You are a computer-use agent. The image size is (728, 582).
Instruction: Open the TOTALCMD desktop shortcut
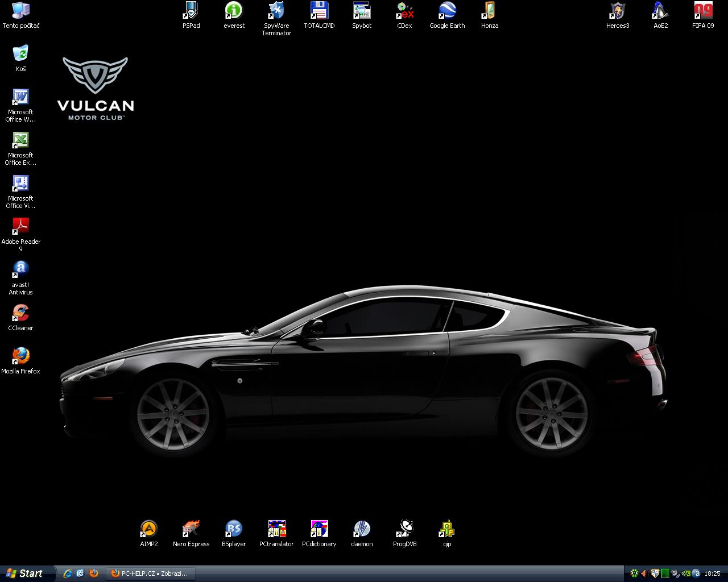coord(319,11)
